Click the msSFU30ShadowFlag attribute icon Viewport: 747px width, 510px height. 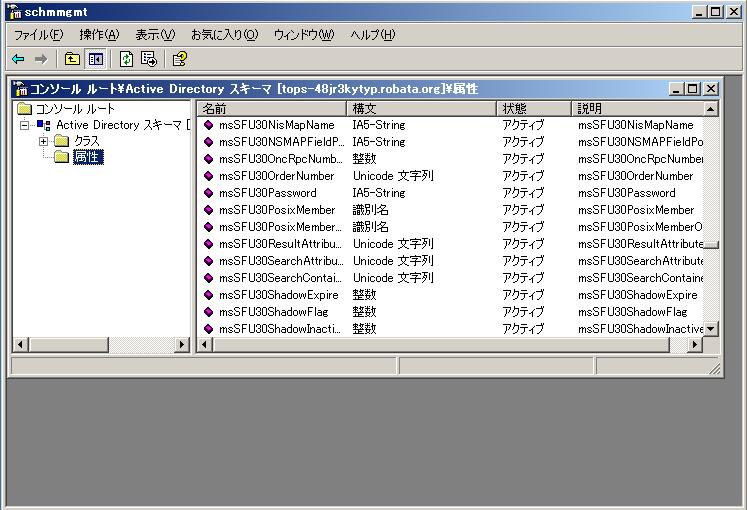[x=208, y=312]
